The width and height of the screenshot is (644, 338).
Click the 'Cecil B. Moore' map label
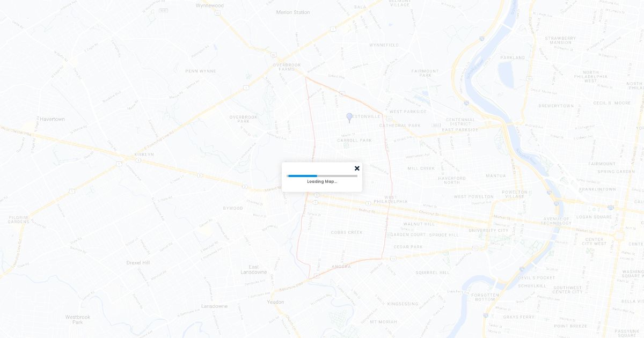tap(612, 103)
